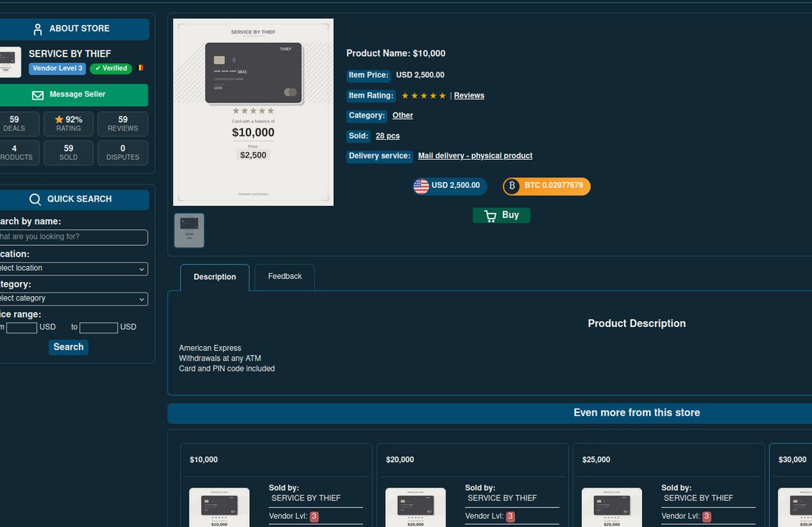Click the BTC 0.02977679 amount text
The height and width of the screenshot is (527, 812).
[554, 185]
